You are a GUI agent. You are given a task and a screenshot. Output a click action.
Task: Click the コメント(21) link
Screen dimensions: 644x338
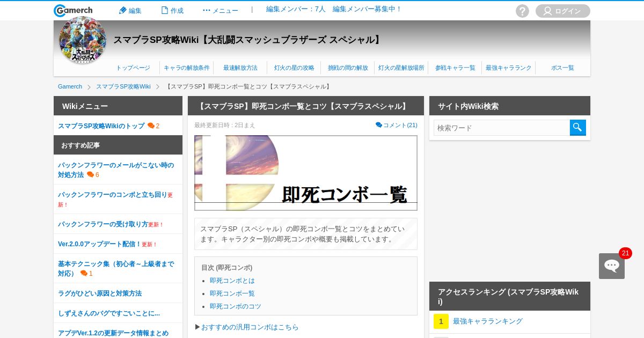tap(397, 125)
